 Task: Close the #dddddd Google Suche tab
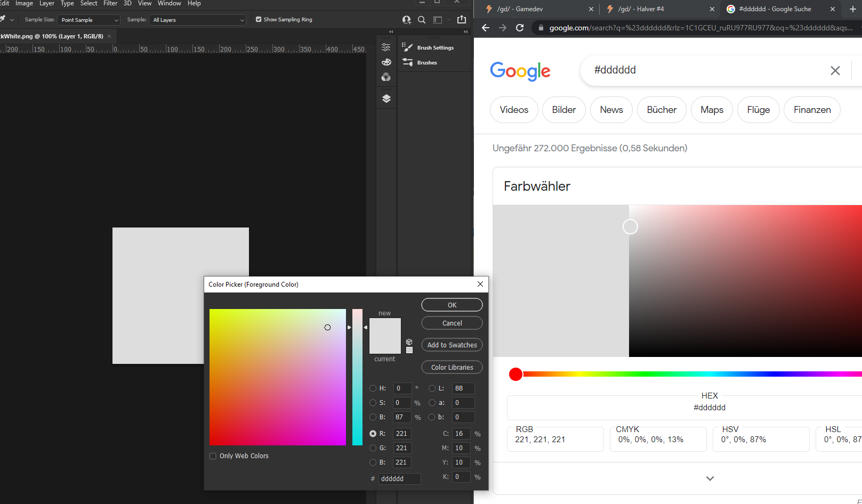[x=833, y=9]
